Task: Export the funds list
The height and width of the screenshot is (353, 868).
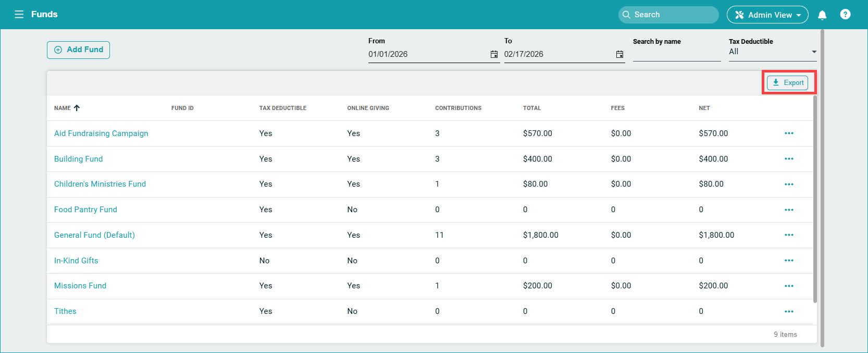Action: point(787,83)
